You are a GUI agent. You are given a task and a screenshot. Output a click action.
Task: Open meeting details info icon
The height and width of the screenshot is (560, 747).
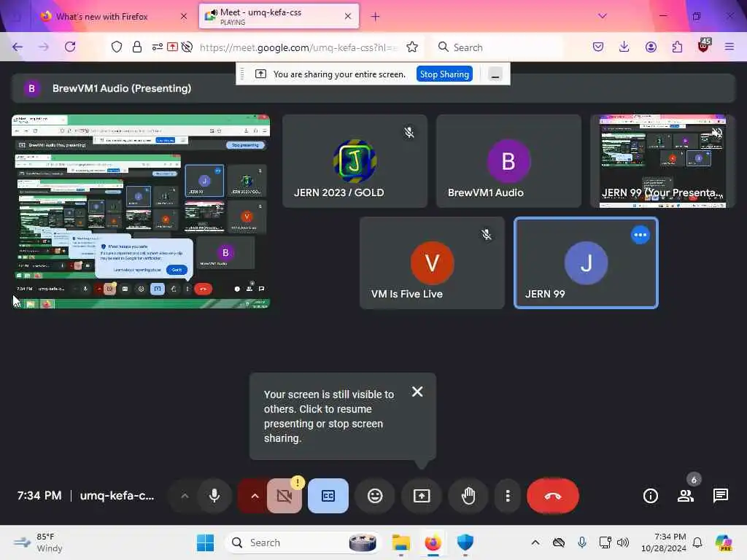[650, 496]
